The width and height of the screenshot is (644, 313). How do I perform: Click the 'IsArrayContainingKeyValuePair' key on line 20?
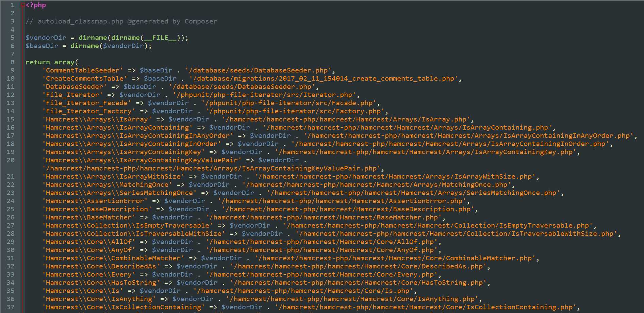coord(142,160)
